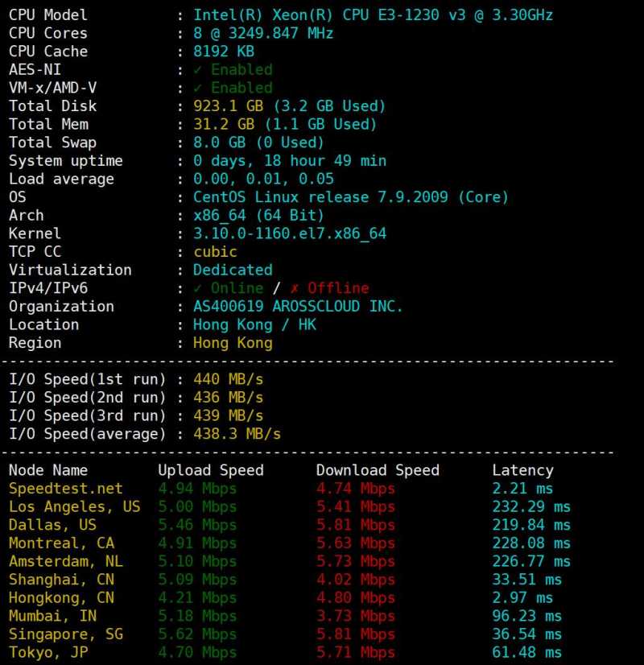
Task: Click the Speedtest.net node name
Action: click(66, 489)
